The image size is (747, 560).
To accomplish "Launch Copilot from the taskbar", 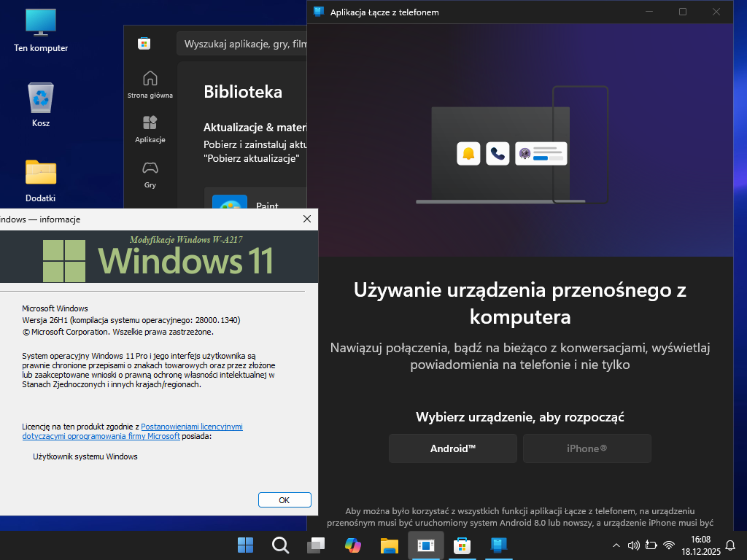I will click(353, 545).
